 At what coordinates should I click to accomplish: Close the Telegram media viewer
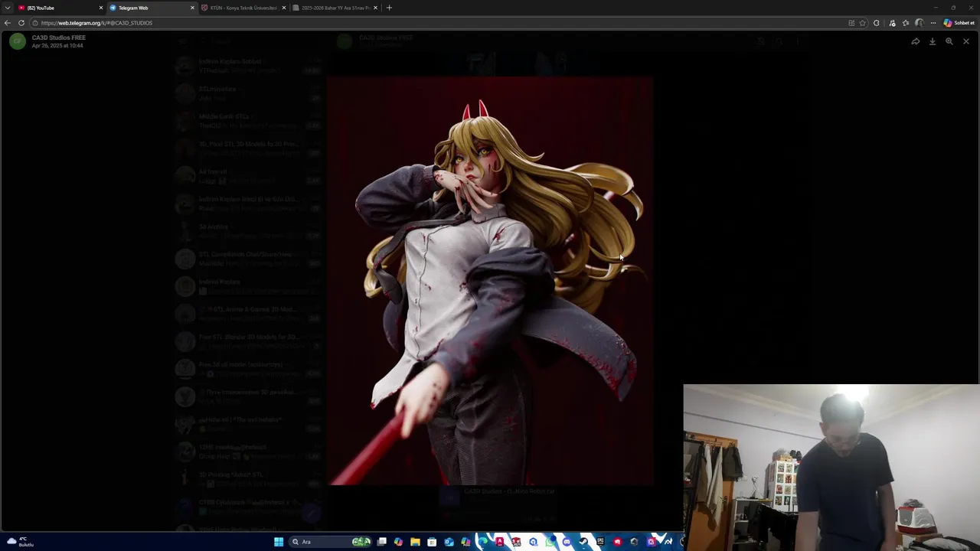[966, 41]
